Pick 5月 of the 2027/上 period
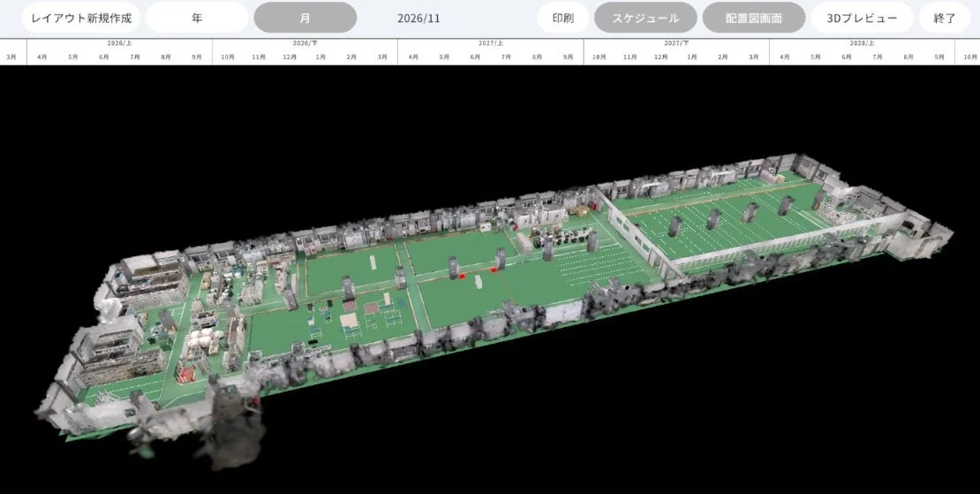This screenshot has height=494, width=980. point(444,57)
